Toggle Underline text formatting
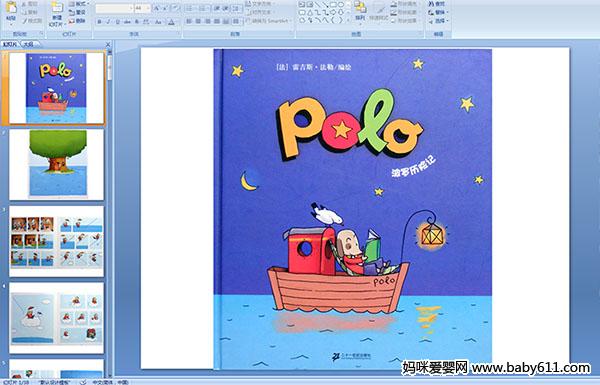Viewport: 600px width, 385px height. (117, 22)
